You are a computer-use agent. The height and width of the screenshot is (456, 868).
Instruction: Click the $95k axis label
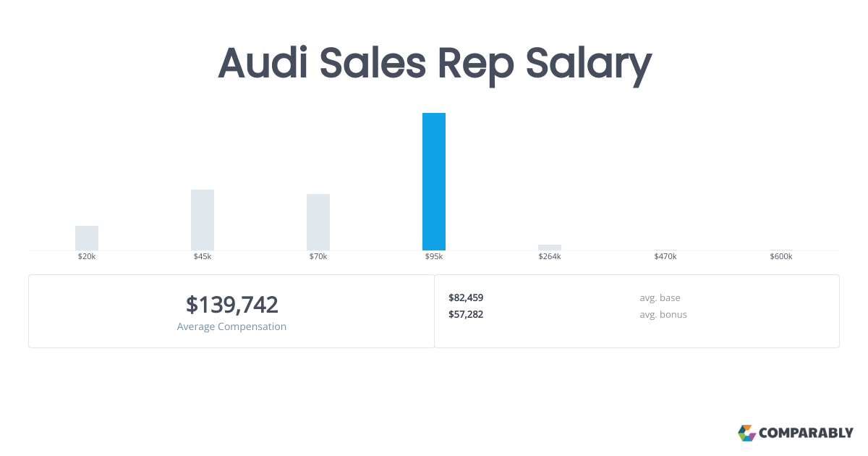(x=434, y=256)
